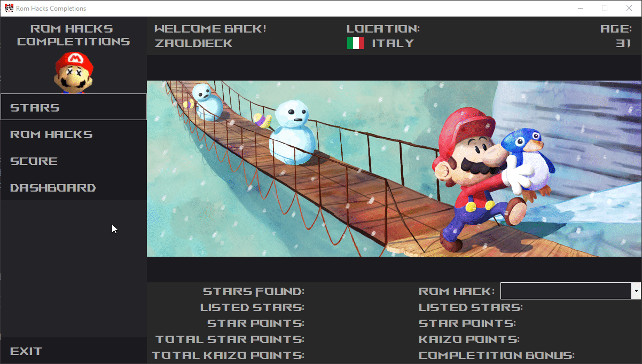The height and width of the screenshot is (364, 642).
Task: Expand the Rom Hack dropdown arrow
Action: point(636,291)
